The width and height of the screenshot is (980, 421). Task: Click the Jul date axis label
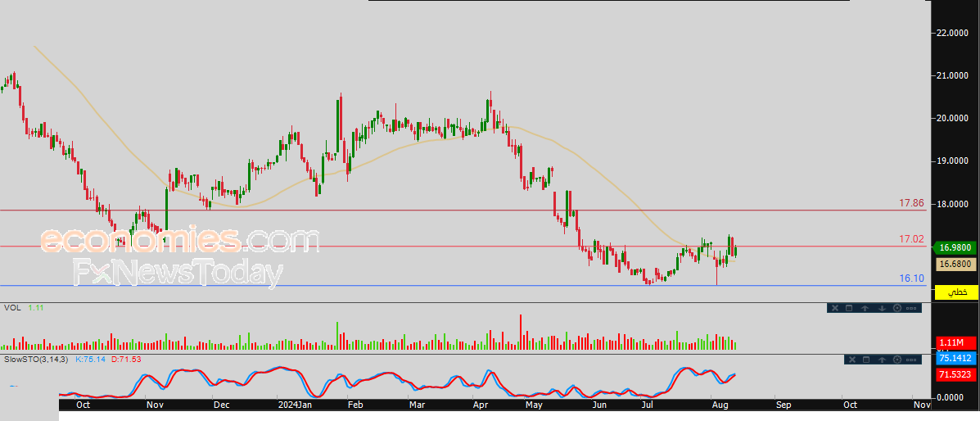click(648, 405)
